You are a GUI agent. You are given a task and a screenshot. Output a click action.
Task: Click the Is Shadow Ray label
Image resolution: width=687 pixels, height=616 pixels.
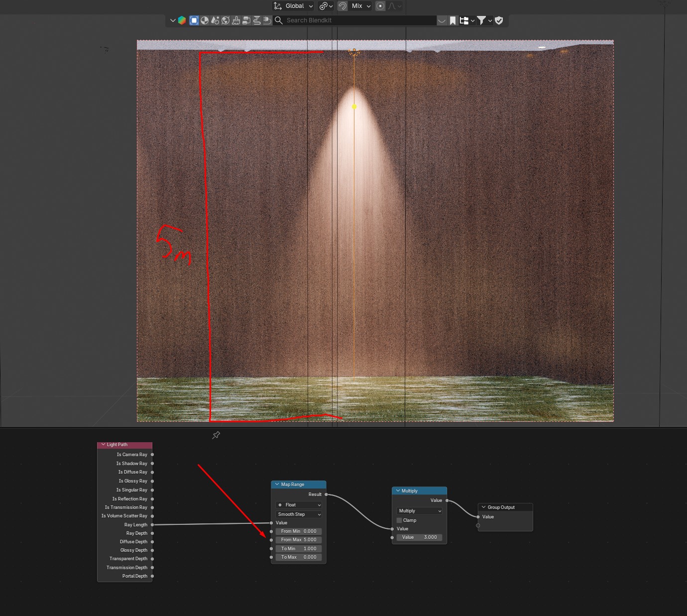pos(132,464)
